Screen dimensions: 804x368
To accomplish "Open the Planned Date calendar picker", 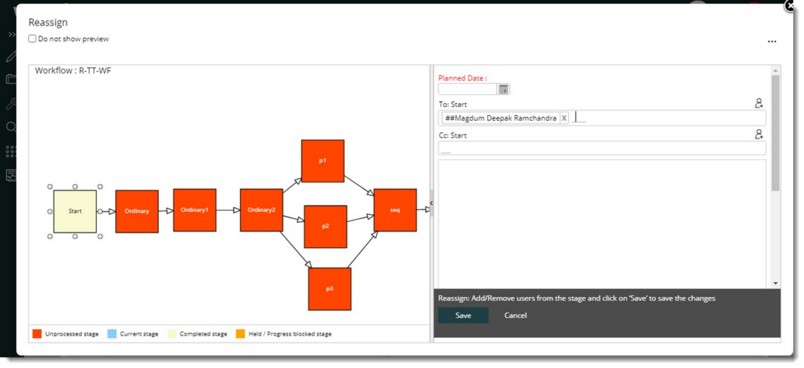I will pyautogui.click(x=504, y=89).
